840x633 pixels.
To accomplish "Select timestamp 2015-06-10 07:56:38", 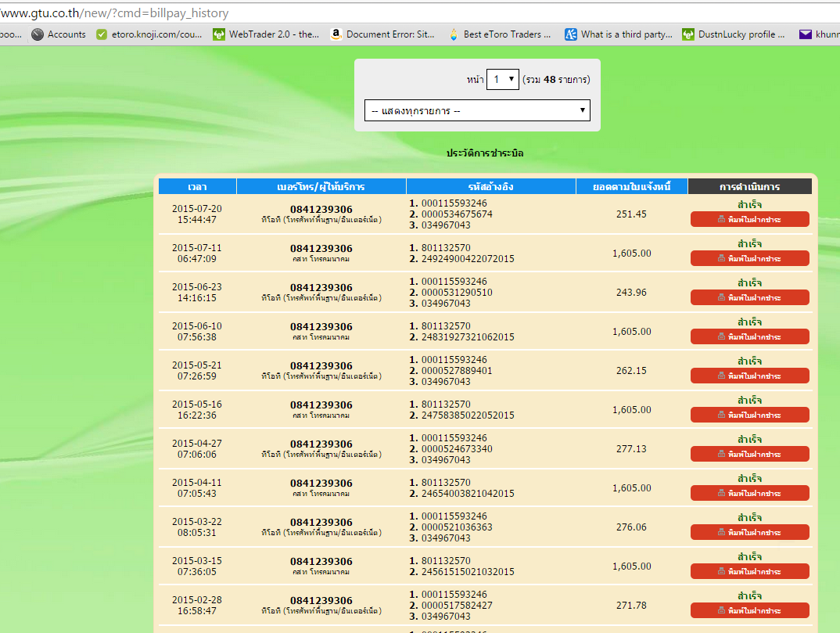I will pos(196,331).
